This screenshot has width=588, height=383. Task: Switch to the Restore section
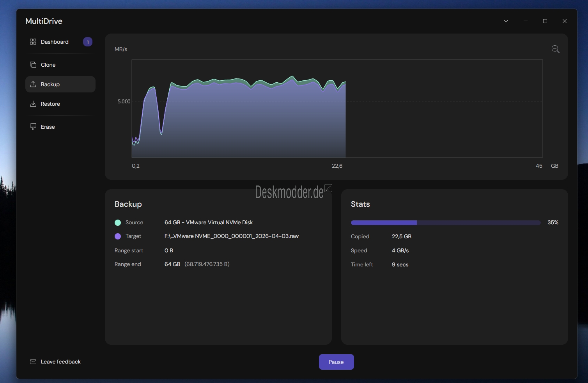tap(50, 104)
